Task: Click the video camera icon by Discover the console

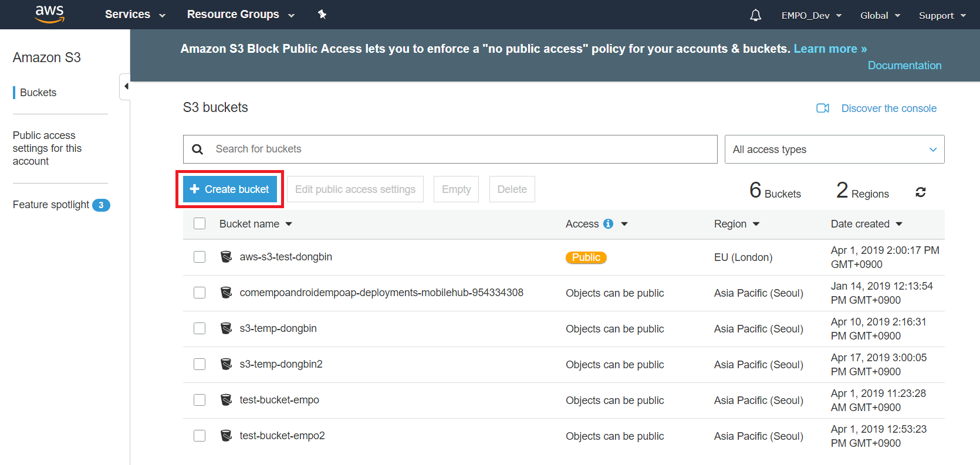Action: point(823,108)
